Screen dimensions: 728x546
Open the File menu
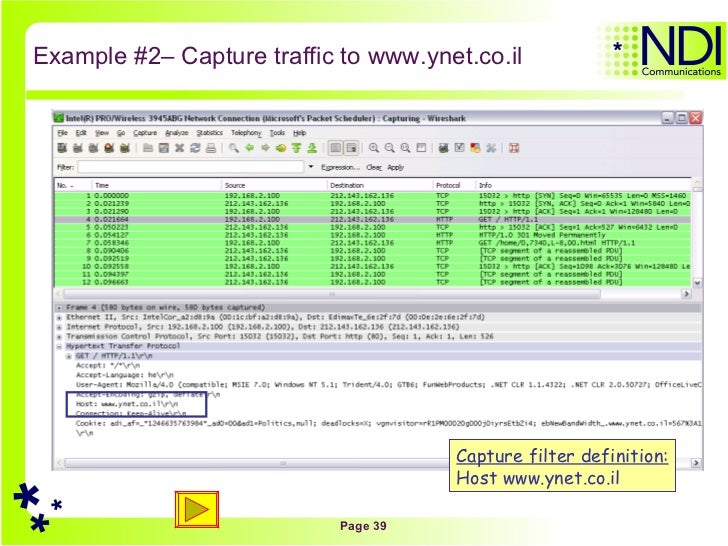pyautogui.click(x=63, y=133)
